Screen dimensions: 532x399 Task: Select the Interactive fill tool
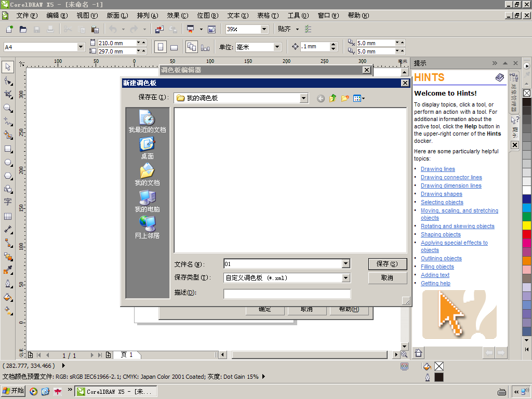(x=7, y=311)
